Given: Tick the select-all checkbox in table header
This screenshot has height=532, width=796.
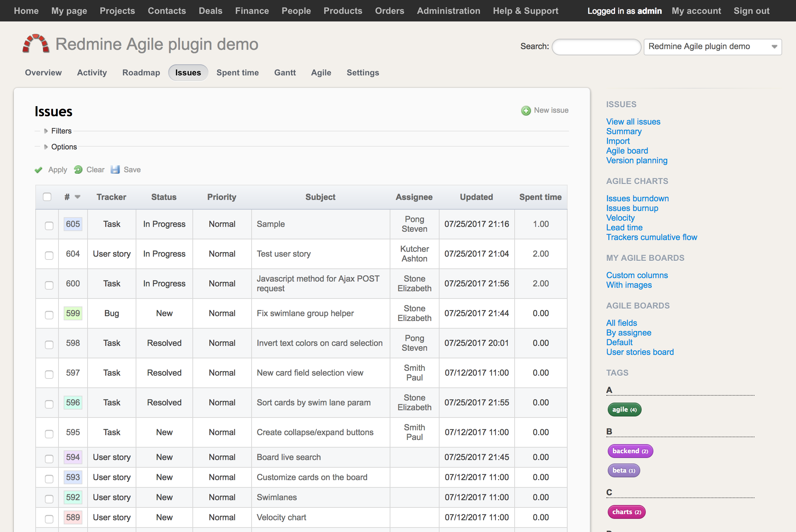Looking at the screenshot, I should (x=47, y=197).
